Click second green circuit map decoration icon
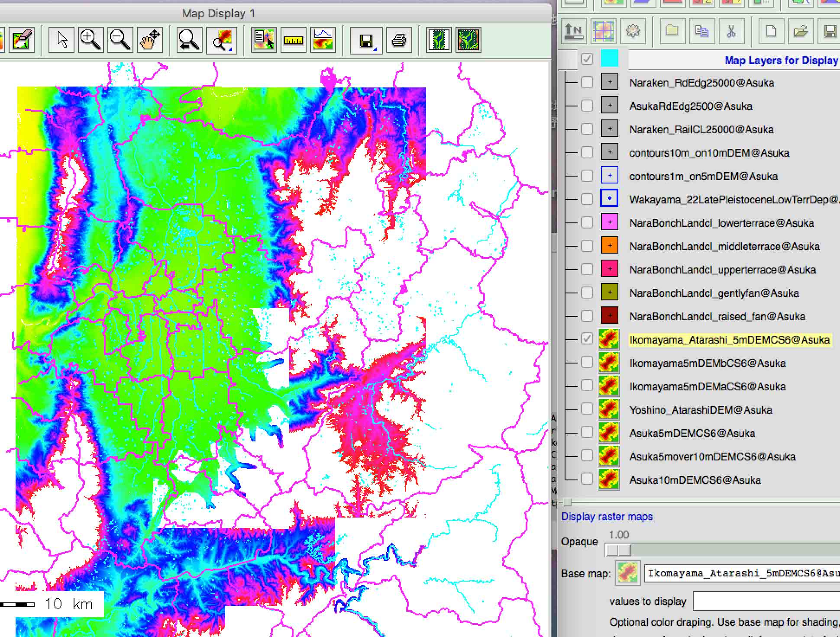 [468, 40]
